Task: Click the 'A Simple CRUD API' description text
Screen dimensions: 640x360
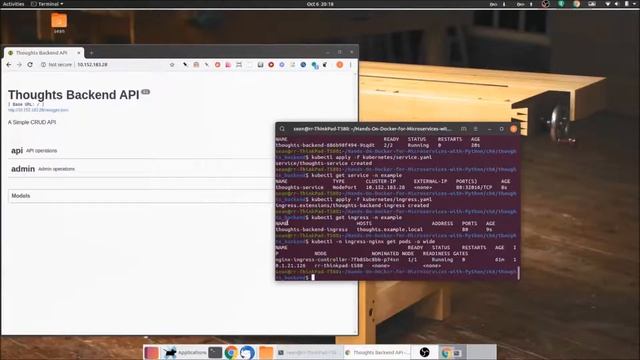Action: [x=32, y=122]
